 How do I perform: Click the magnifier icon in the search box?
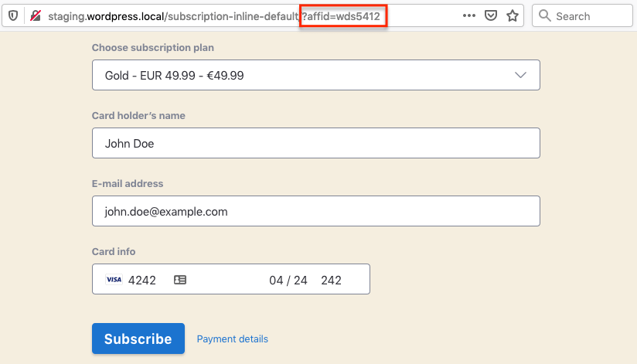(544, 15)
